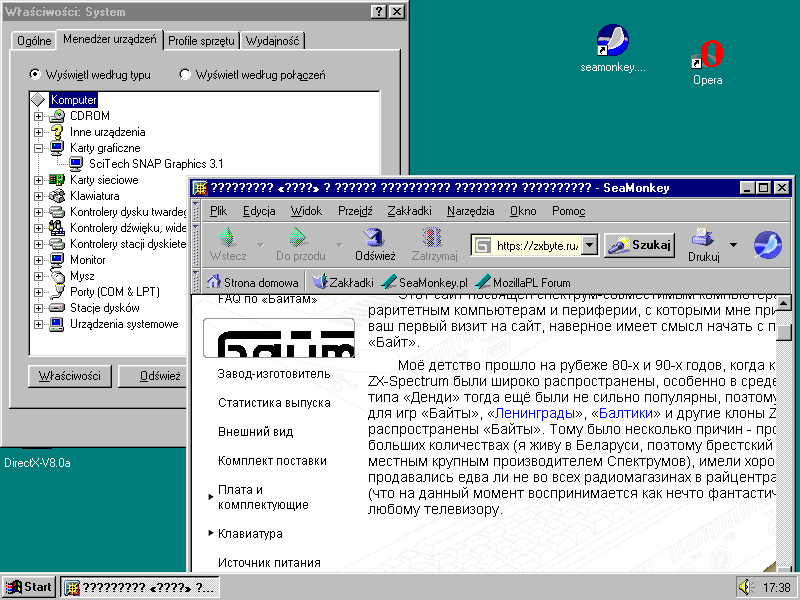Screen dimensions: 800x600
Task: Open URL bar history dropdown arrow
Action: click(590, 245)
